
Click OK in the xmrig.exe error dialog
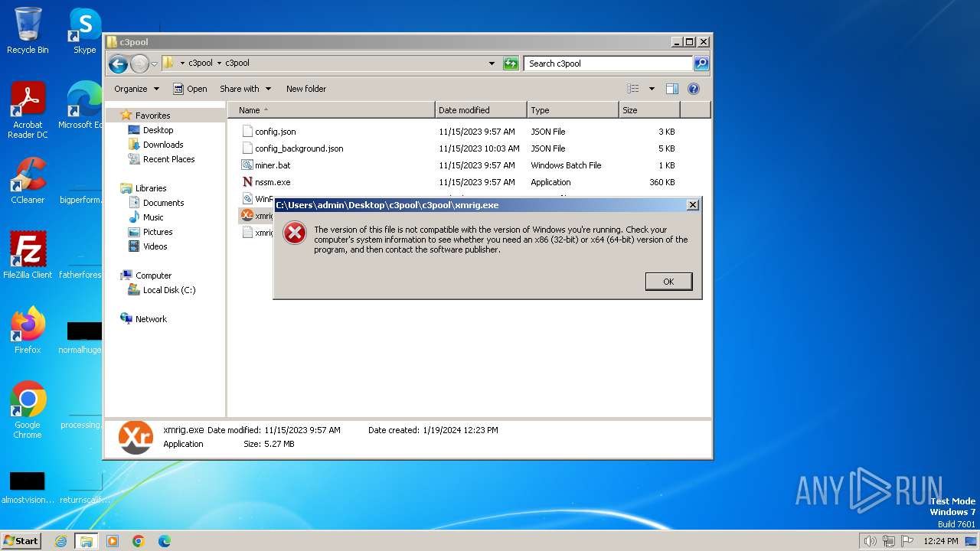(x=668, y=282)
